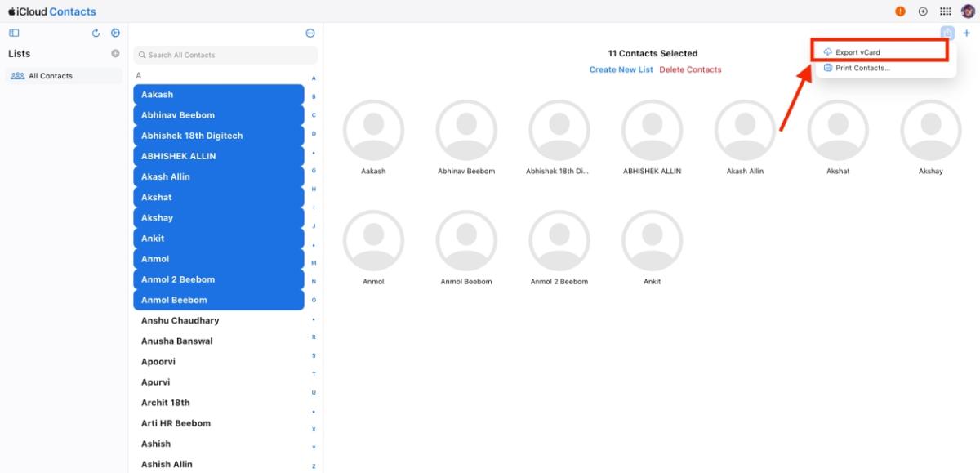Refresh contacts with the circular arrow icon
The height and width of the screenshot is (473, 980).
[x=96, y=33]
